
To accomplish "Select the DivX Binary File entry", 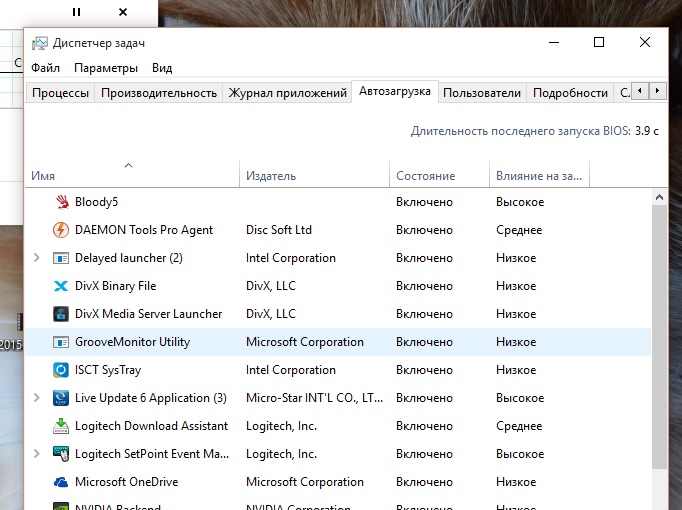I will point(116,286).
